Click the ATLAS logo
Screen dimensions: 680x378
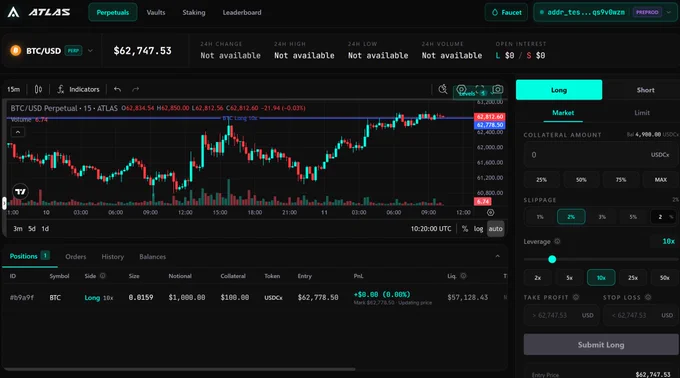pos(39,12)
